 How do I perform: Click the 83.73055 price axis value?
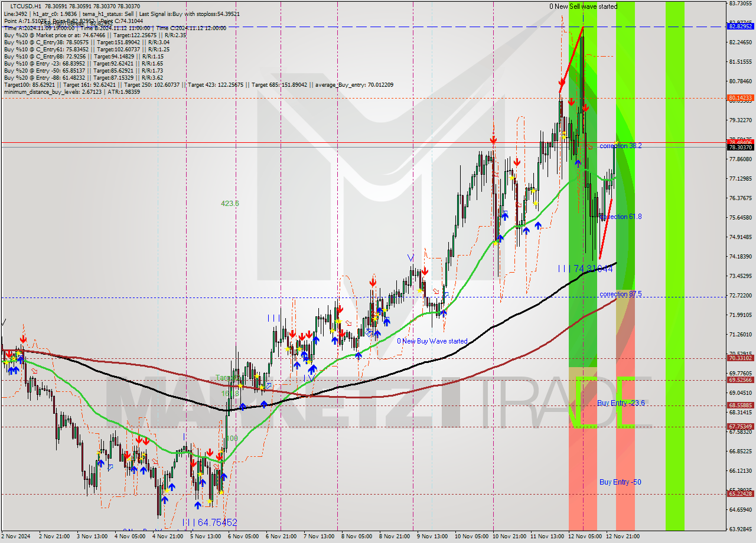click(x=741, y=4)
